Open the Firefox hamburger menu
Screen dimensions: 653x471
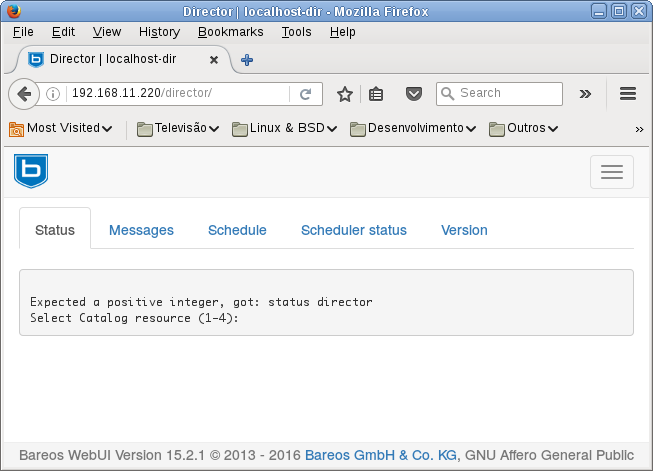[628, 94]
